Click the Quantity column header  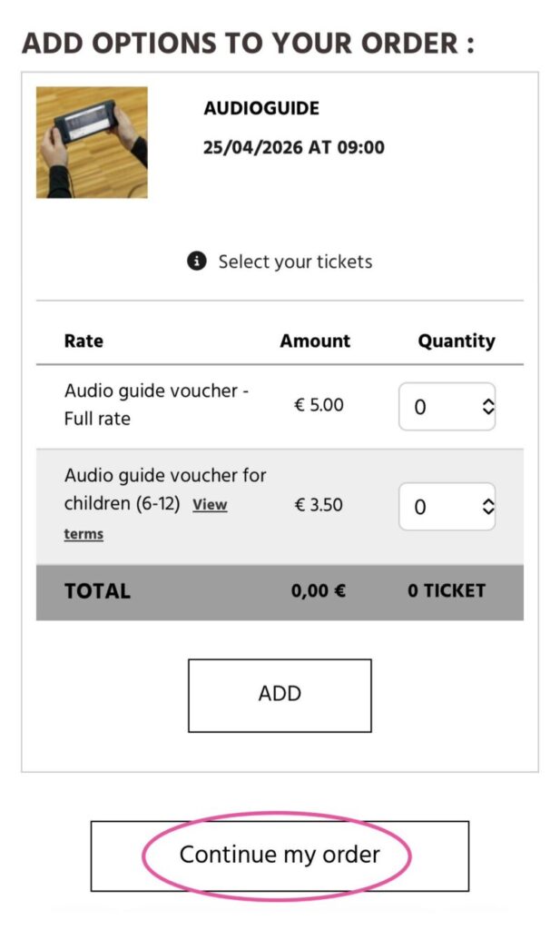tap(457, 341)
